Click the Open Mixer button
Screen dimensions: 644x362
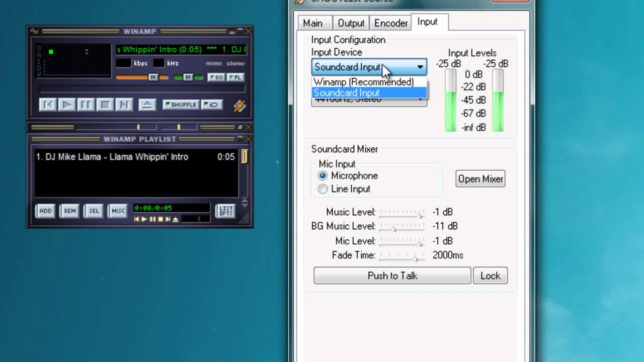tap(480, 179)
